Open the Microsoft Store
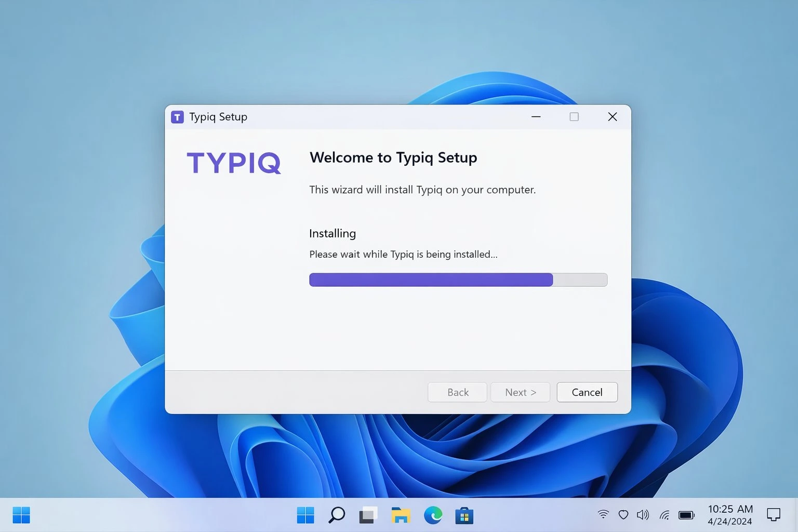Viewport: 798px width, 532px height. [464, 515]
